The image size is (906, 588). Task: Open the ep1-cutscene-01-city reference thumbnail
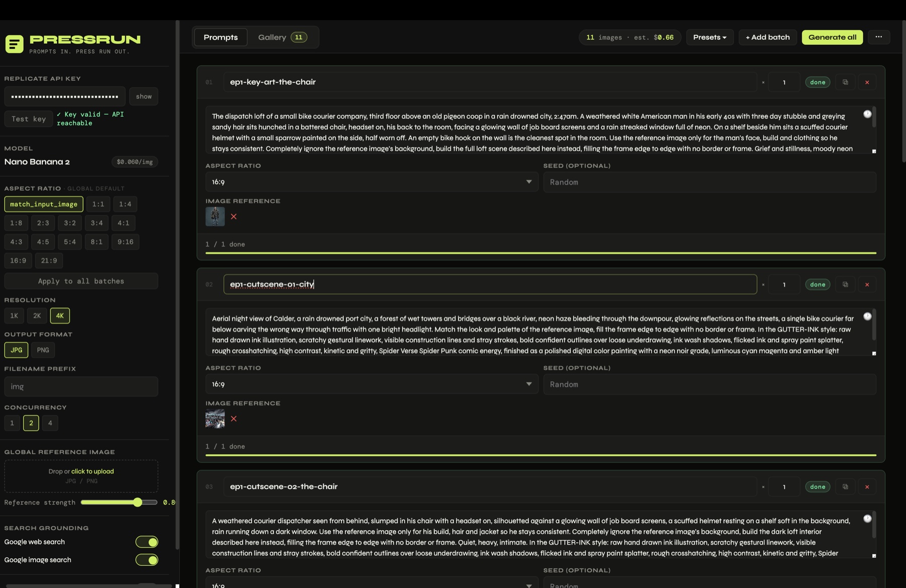pyautogui.click(x=215, y=418)
